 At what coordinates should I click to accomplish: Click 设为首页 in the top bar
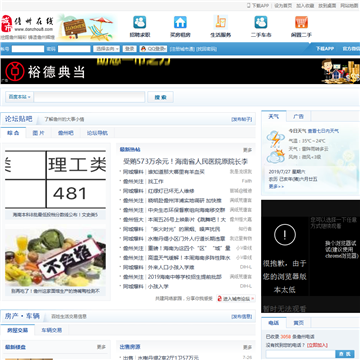283,6
